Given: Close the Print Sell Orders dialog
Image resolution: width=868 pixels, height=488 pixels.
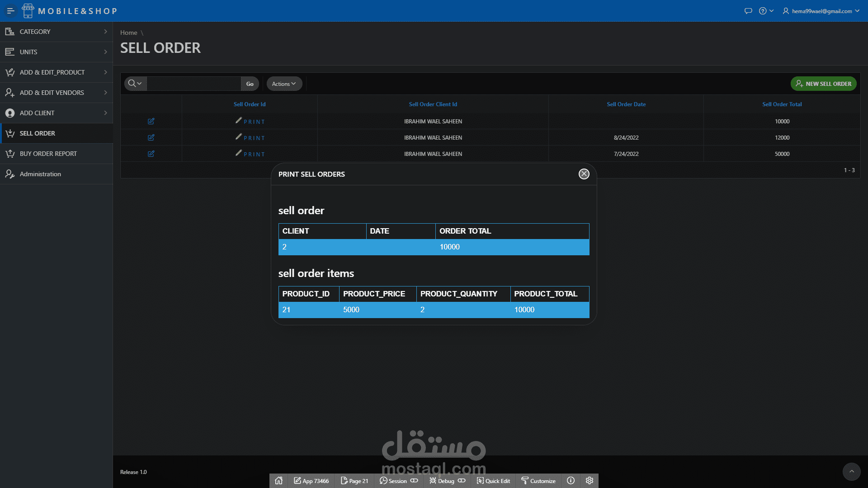Looking at the screenshot, I should click(x=584, y=174).
